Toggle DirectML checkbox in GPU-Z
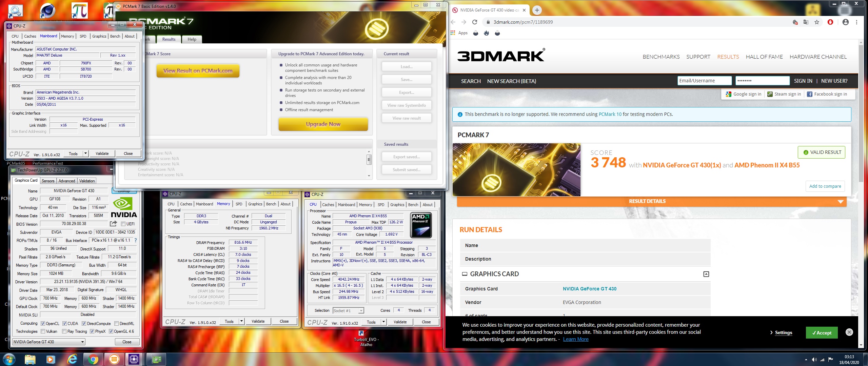868x366 pixels. (117, 324)
